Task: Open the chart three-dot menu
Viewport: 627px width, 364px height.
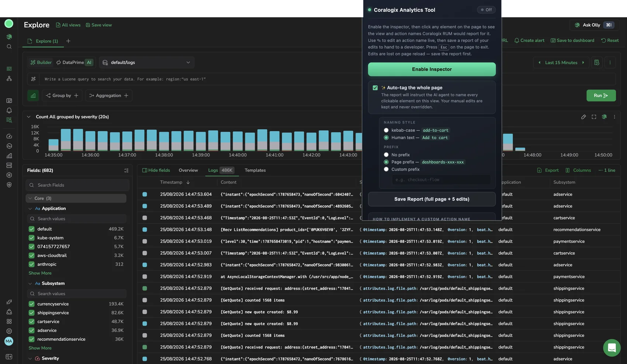Action: (x=614, y=117)
